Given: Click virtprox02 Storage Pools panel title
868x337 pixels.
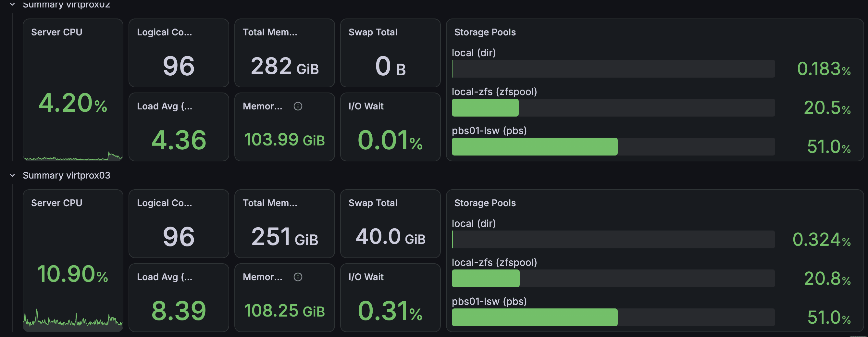Looking at the screenshot, I should [x=485, y=32].
